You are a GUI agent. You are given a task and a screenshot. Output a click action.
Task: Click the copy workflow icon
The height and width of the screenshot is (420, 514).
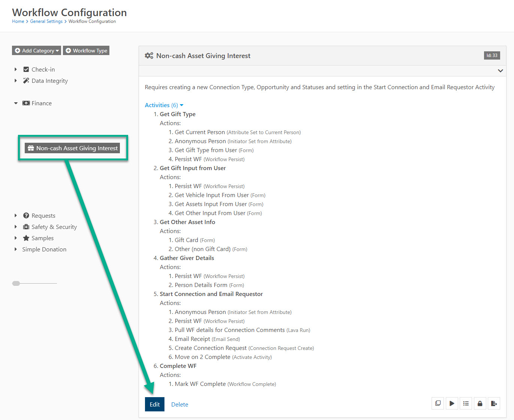click(x=438, y=404)
